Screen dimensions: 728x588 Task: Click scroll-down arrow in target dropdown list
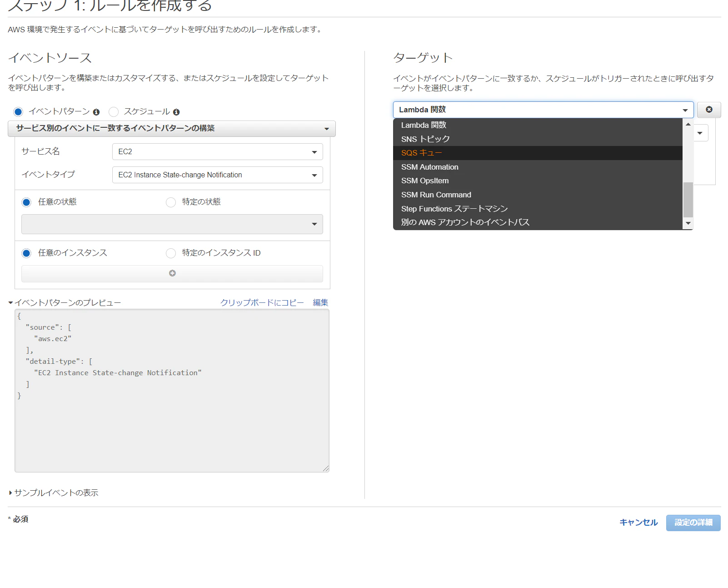pos(688,223)
